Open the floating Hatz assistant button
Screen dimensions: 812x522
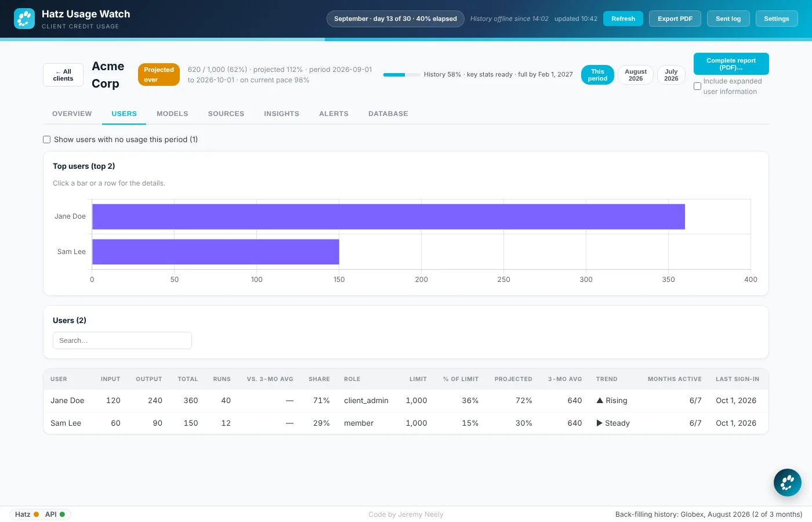pyautogui.click(x=788, y=483)
